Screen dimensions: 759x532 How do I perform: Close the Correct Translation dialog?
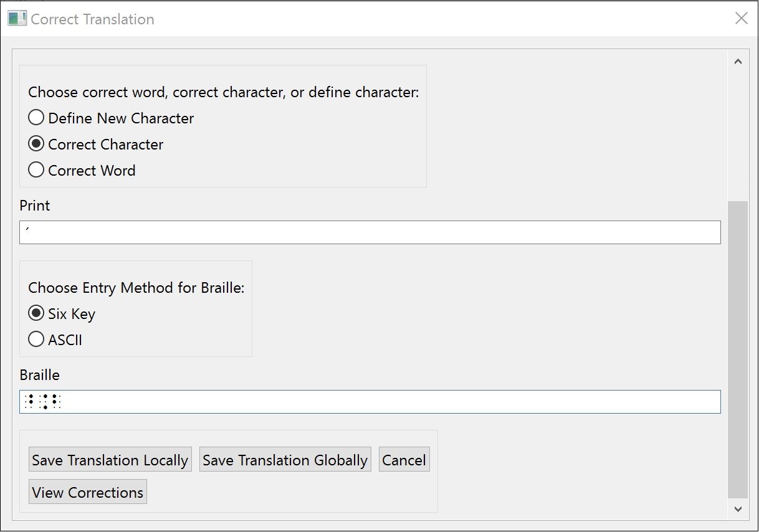coord(741,19)
